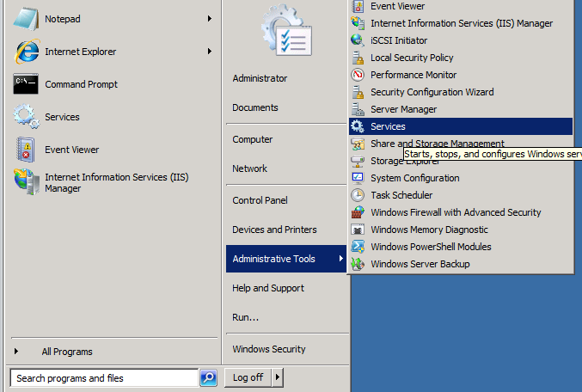This screenshot has width=582, height=392.
Task: Click Command Prompt text label
Action: pyautogui.click(x=82, y=84)
